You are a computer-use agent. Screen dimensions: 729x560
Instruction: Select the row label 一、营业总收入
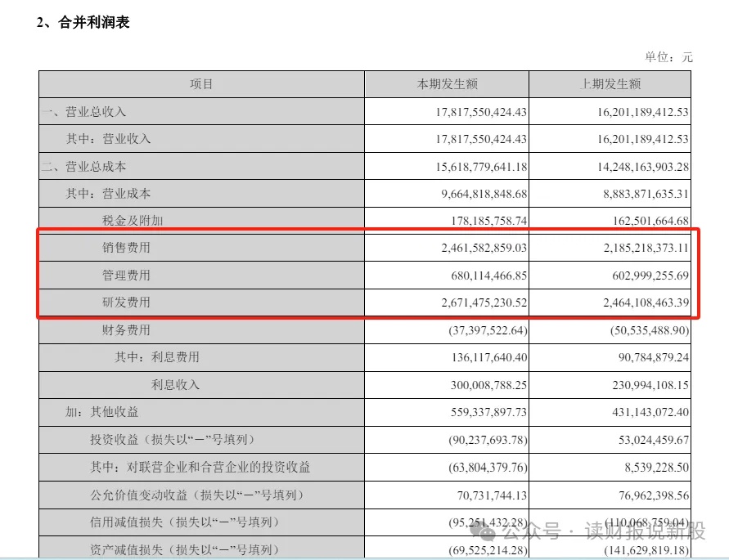point(83,112)
